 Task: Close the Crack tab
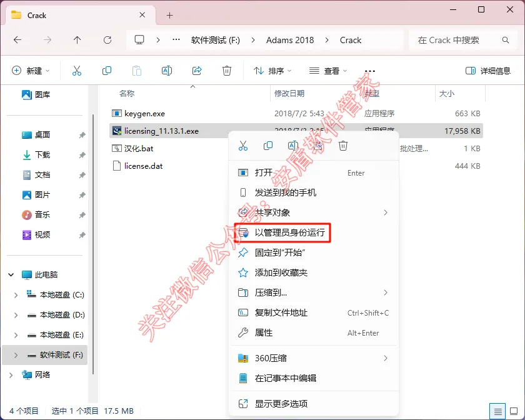click(142, 15)
